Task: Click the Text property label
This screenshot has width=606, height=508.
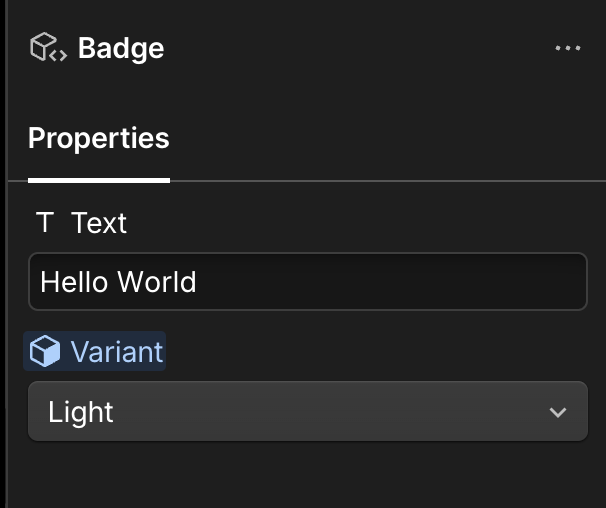Action: pyautogui.click(x=99, y=222)
